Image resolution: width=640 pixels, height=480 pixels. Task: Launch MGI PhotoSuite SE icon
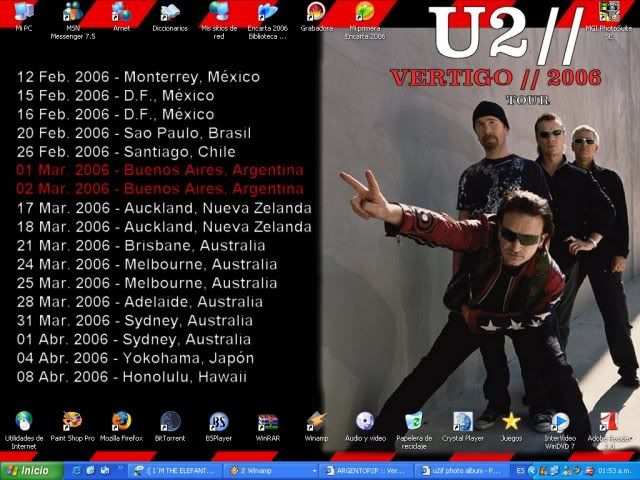click(608, 14)
